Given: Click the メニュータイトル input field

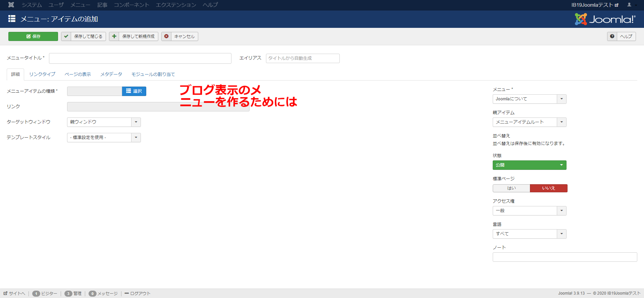Looking at the screenshot, I should tap(140, 58).
